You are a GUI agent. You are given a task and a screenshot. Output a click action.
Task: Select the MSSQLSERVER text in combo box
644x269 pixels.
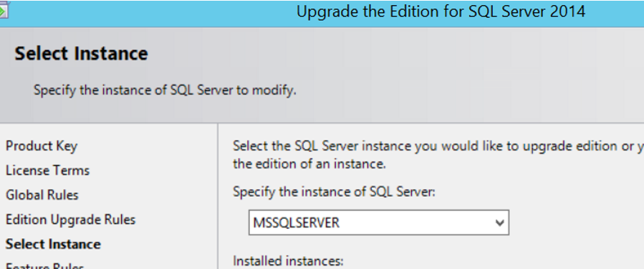pos(296,222)
